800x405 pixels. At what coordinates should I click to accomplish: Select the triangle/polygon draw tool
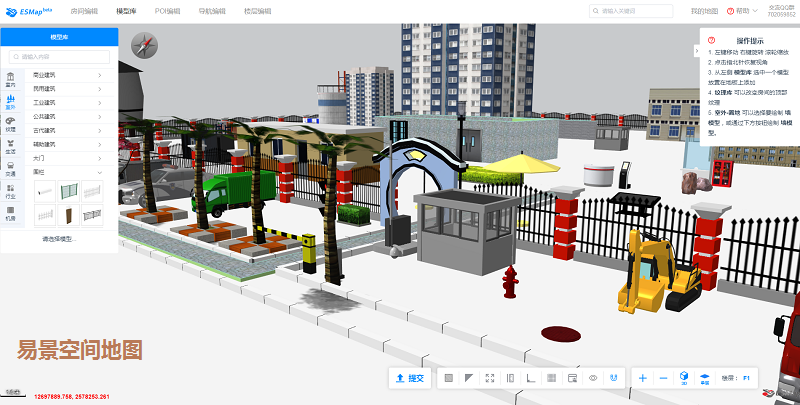469,378
